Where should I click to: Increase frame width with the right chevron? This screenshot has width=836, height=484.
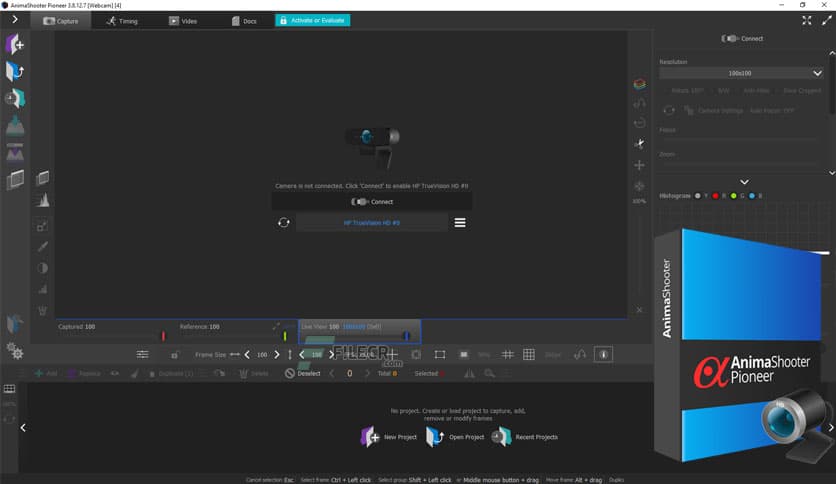[277, 354]
